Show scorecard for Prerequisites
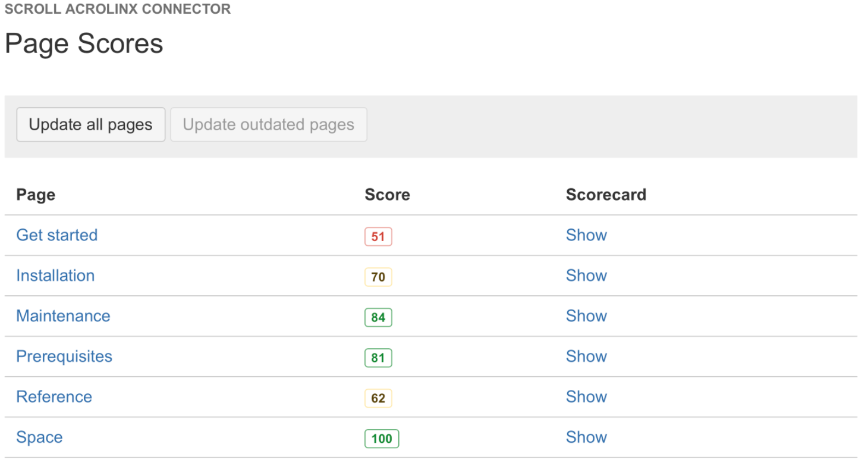This screenshot has height=463, width=868. tap(586, 356)
